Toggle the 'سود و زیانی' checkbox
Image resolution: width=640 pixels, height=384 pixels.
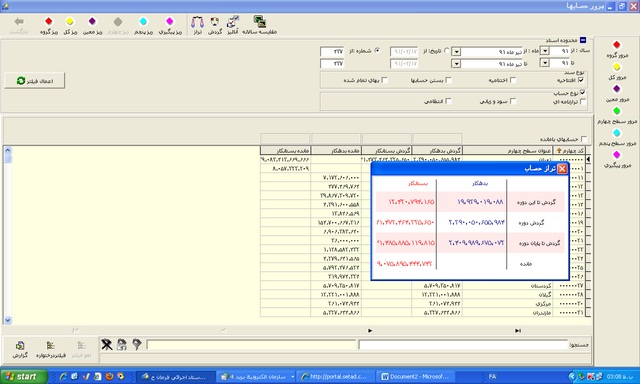pos(513,101)
